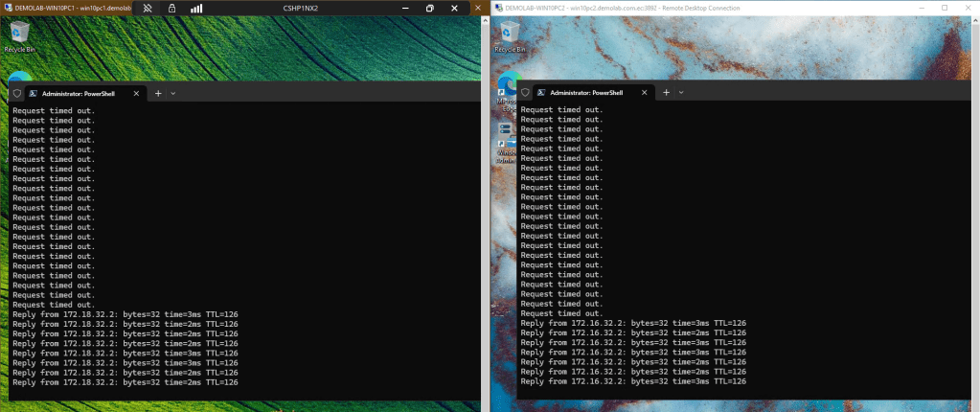980x412 pixels.
Task: Open the Server Manager shortcut on the WIN10PC2 desktop
Action: (x=506, y=127)
